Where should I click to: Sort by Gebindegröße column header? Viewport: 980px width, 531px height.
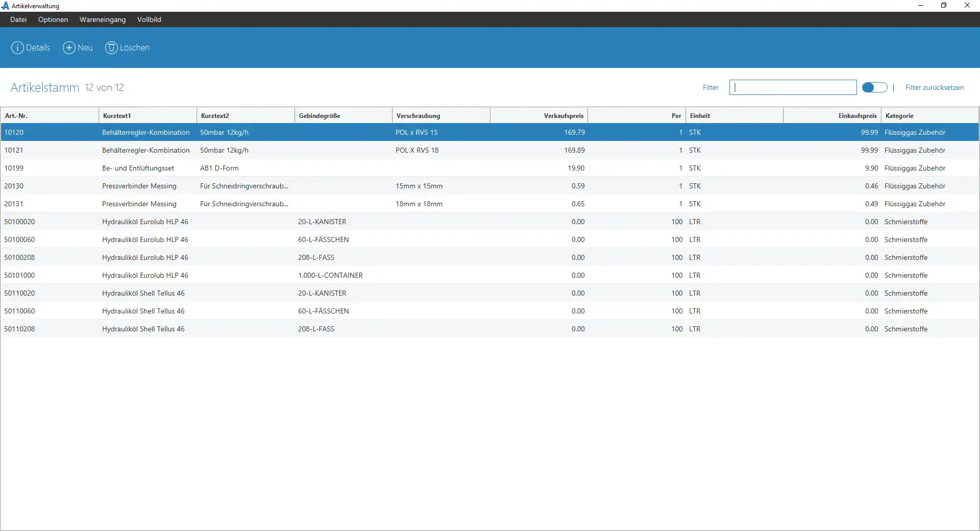click(x=344, y=115)
